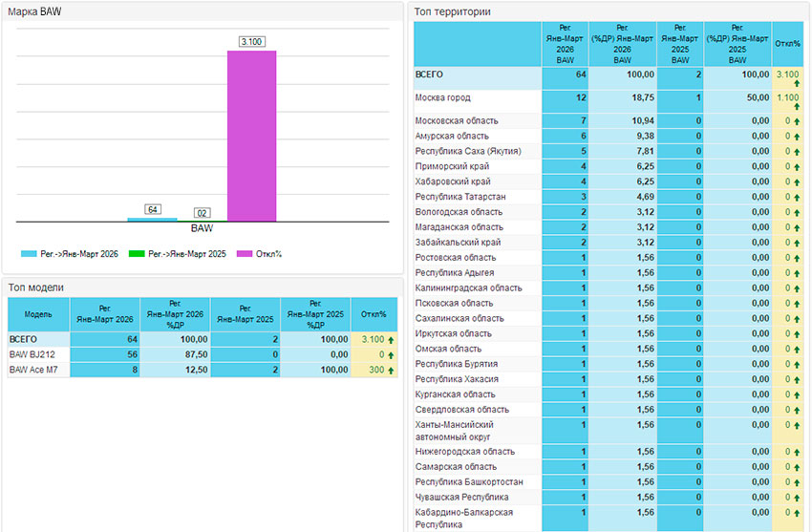Click the magenta 3.100 chart bar
The image size is (812, 532).
(251, 134)
